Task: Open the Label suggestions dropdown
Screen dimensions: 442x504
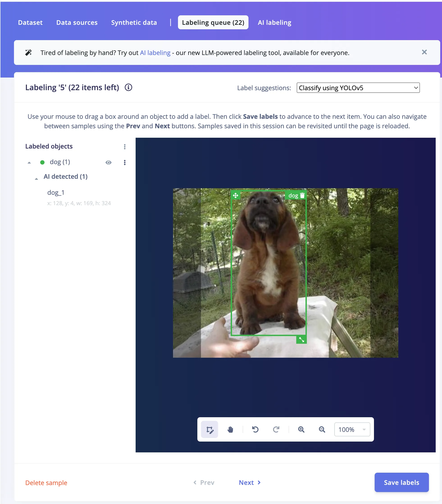Action: coord(358,88)
